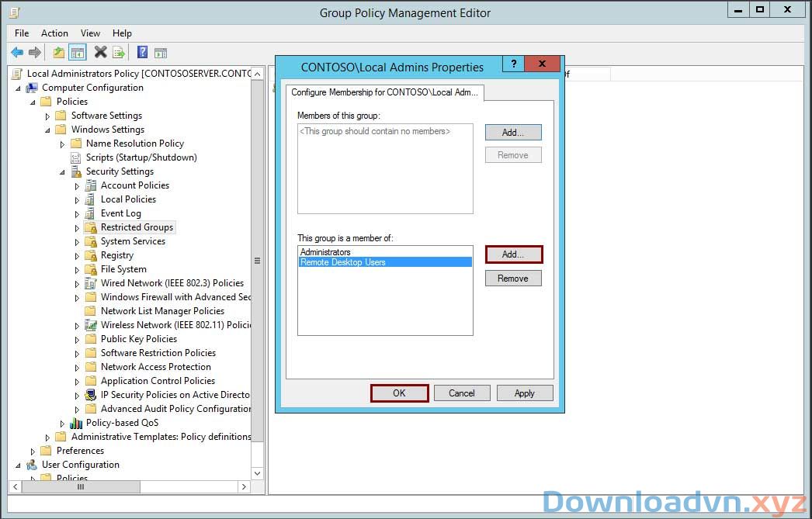Image resolution: width=812 pixels, height=519 pixels.
Task: Select Windows Firewall with Advanced Security node
Action: [175, 297]
